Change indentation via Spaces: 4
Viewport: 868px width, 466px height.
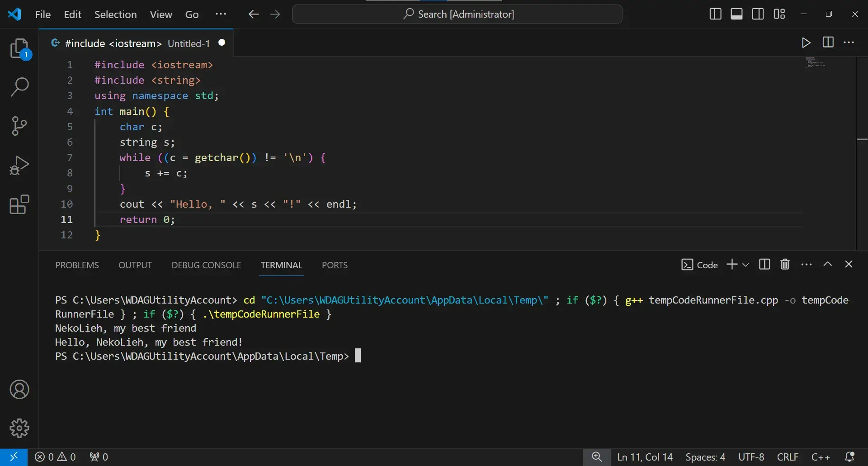click(x=705, y=457)
